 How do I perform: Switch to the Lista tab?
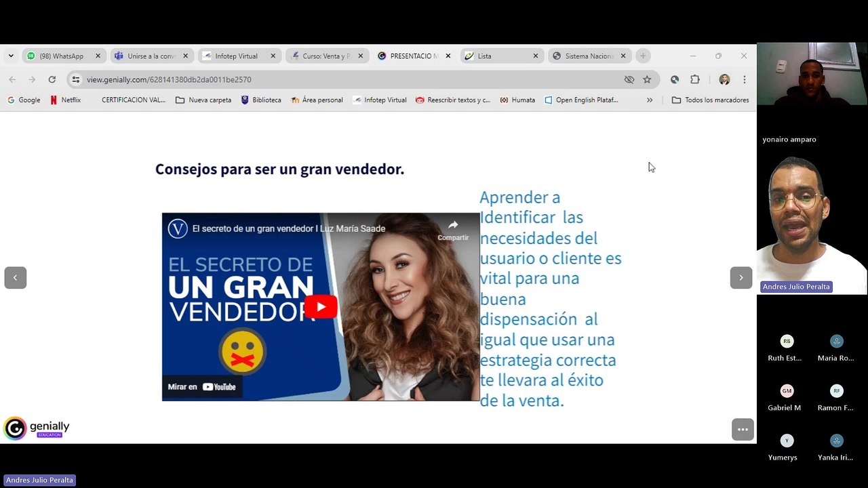[501, 56]
